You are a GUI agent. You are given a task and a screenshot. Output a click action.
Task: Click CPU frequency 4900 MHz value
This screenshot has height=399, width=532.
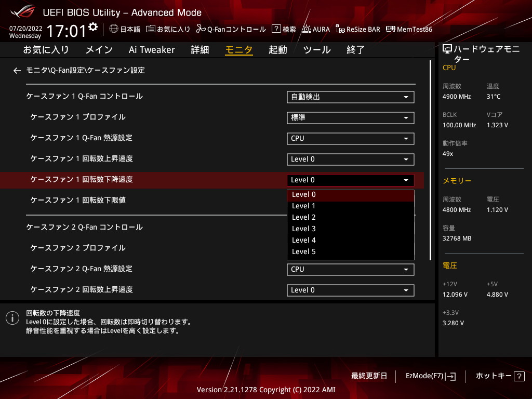[456, 97]
